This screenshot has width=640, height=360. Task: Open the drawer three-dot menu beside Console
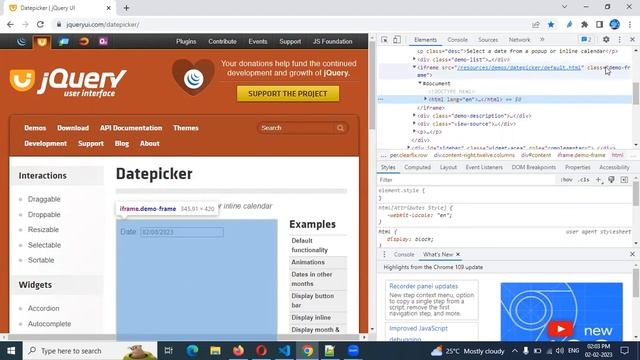(384, 254)
